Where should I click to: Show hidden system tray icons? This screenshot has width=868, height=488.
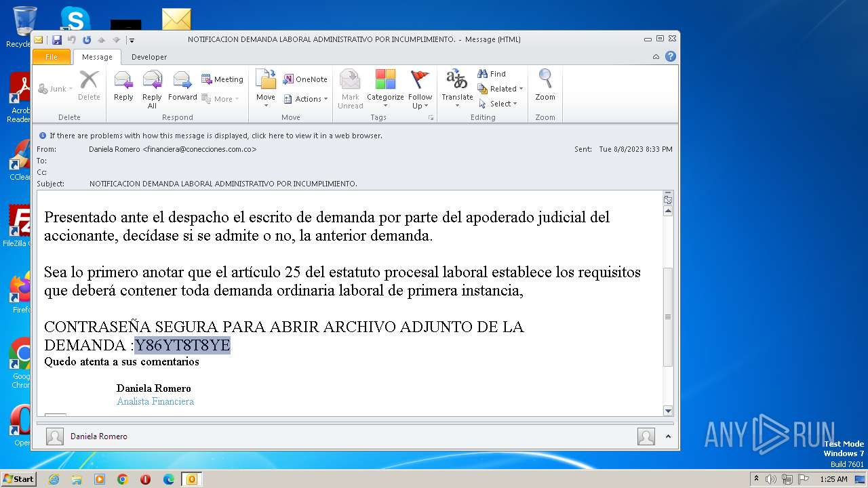click(756, 479)
